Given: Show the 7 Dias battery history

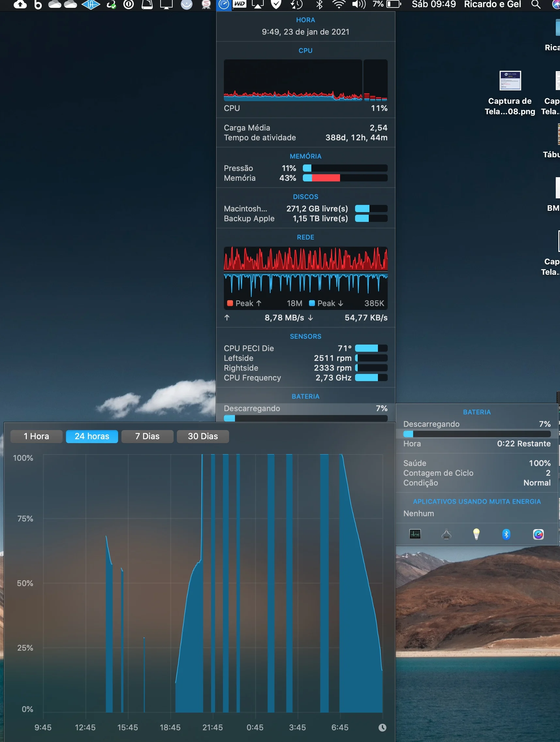Looking at the screenshot, I should [x=147, y=436].
